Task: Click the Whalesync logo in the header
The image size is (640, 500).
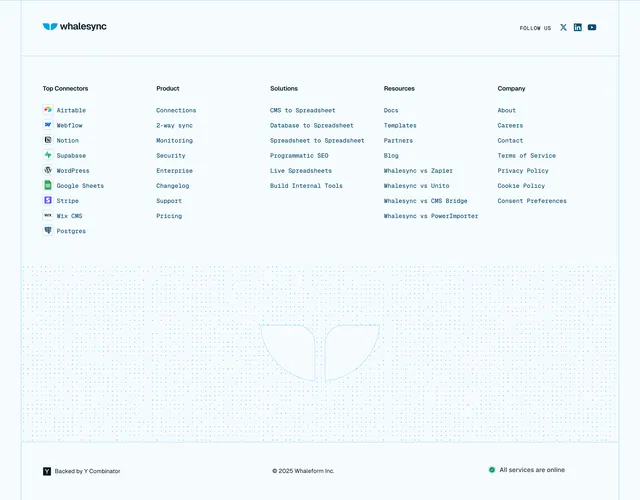Action: pyautogui.click(x=75, y=27)
